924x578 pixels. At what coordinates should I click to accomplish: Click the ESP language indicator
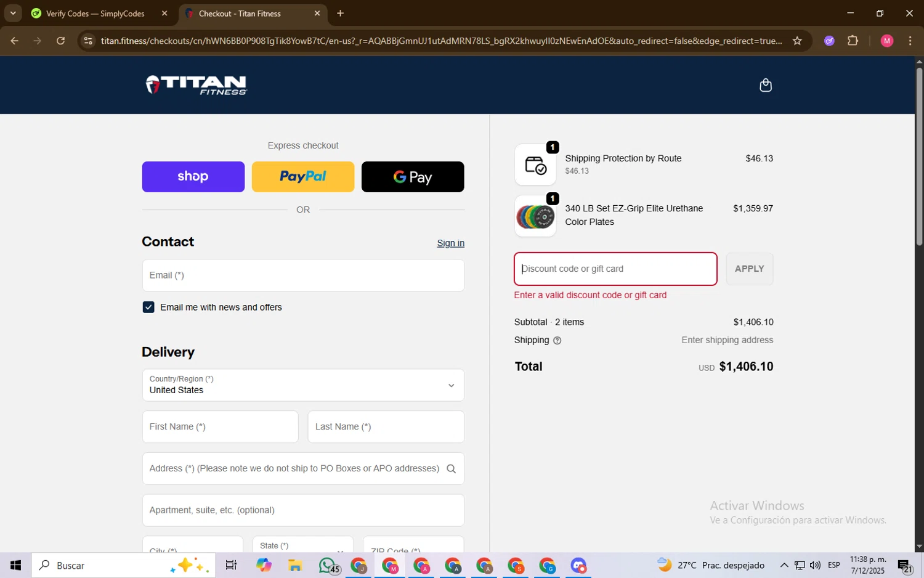pos(834,565)
